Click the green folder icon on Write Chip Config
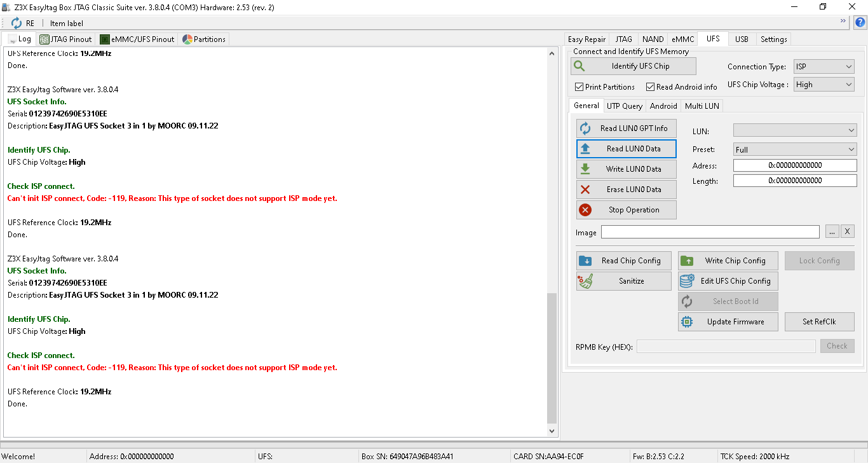The image size is (868, 463). click(x=687, y=260)
